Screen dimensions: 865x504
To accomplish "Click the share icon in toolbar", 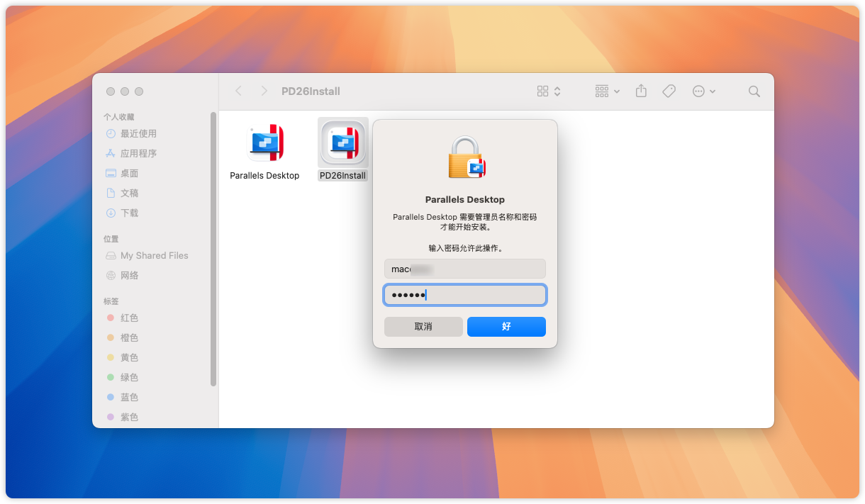I will 641,91.
